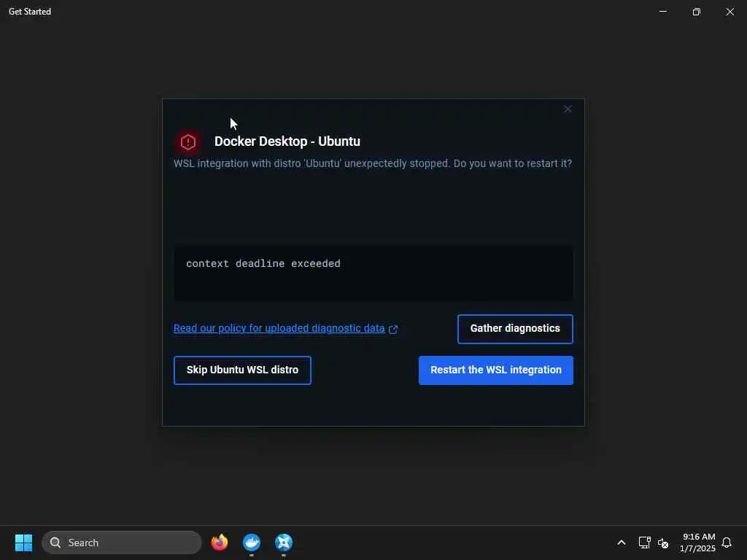The height and width of the screenshot is (560, 747).
Task: Click the magnifier icon in the Search box
Action: [55, 542]
